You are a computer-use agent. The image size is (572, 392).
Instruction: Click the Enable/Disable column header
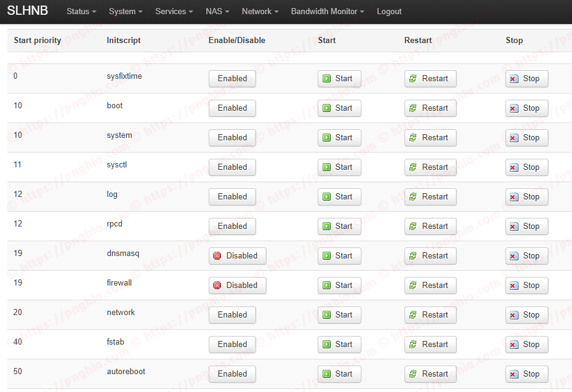click(237, 41)
